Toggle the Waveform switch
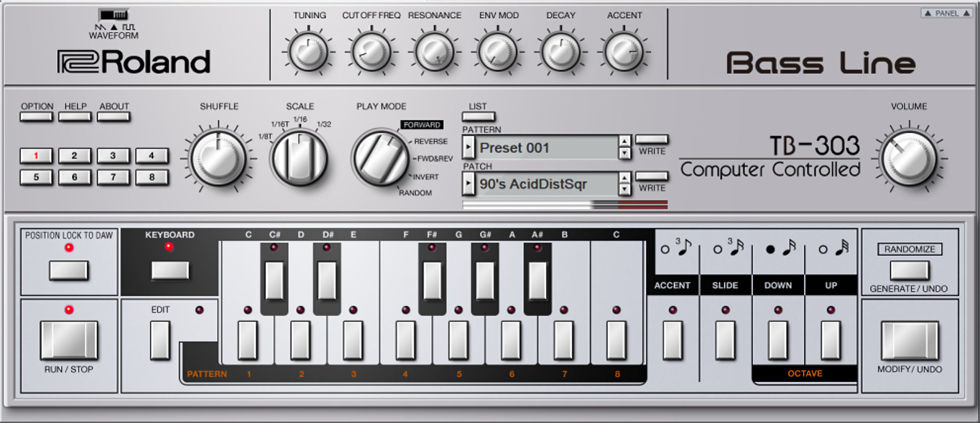Screen dimensions: 980x423 [114, 15]
